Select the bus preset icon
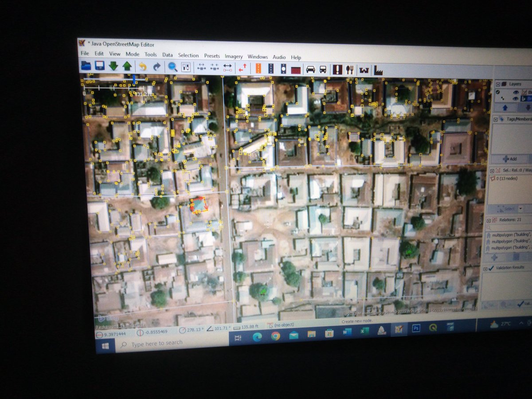 pos(323,70)
